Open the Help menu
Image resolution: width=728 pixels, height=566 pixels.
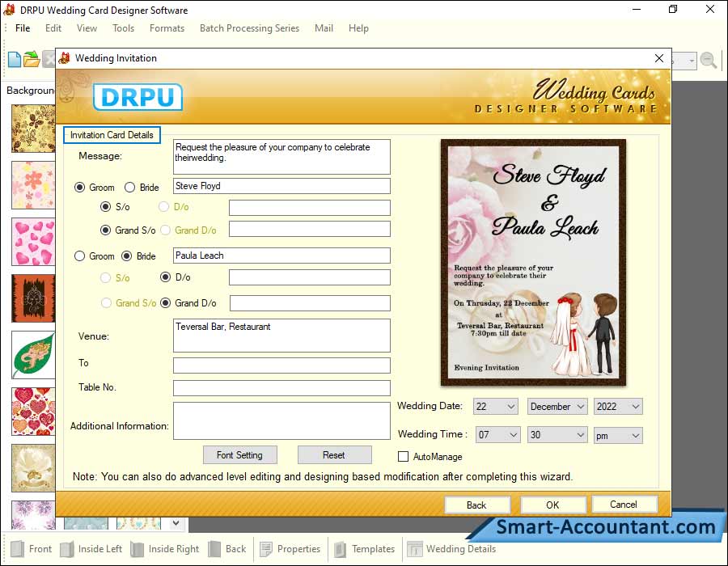pos(358,28)
